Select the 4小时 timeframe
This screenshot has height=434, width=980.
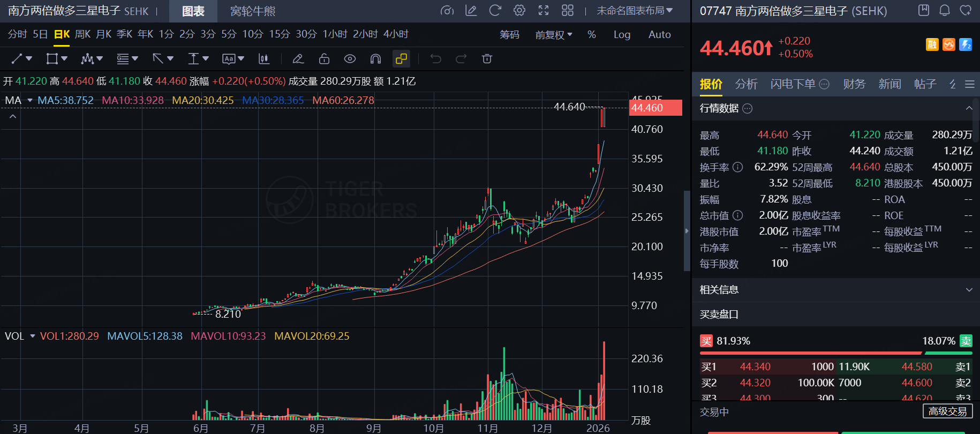coord(396,34)
